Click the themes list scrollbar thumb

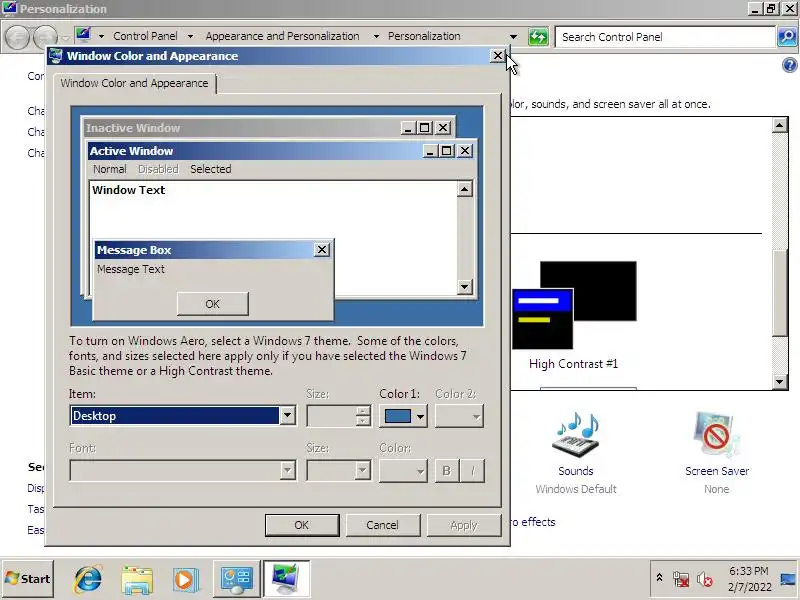coord(780,293)
